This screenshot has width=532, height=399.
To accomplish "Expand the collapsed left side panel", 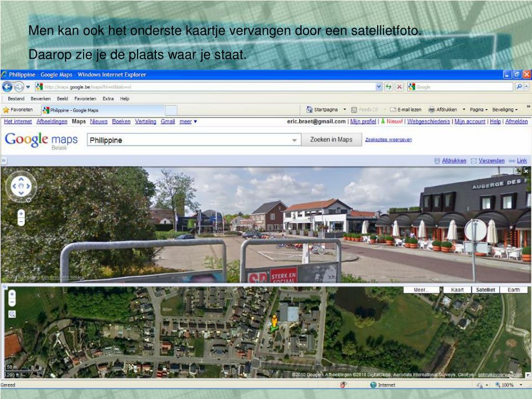I will pyautogui.click(x=4, y=161).
